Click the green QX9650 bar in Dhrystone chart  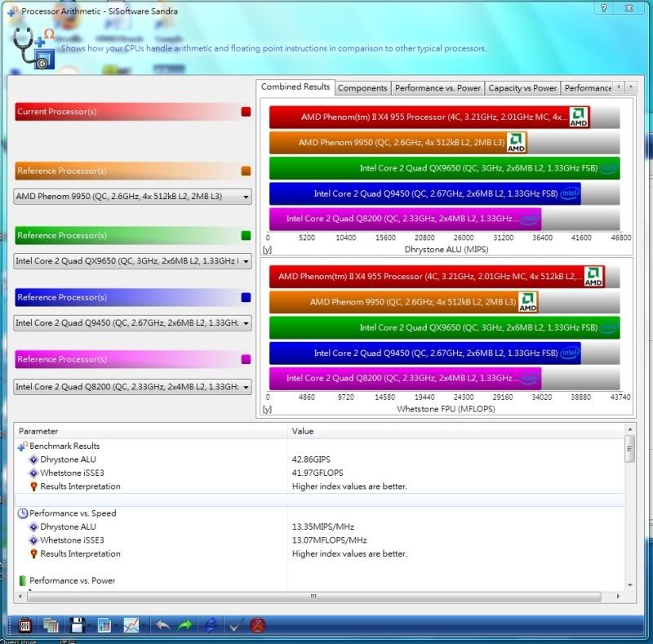(x=444, y=168)
